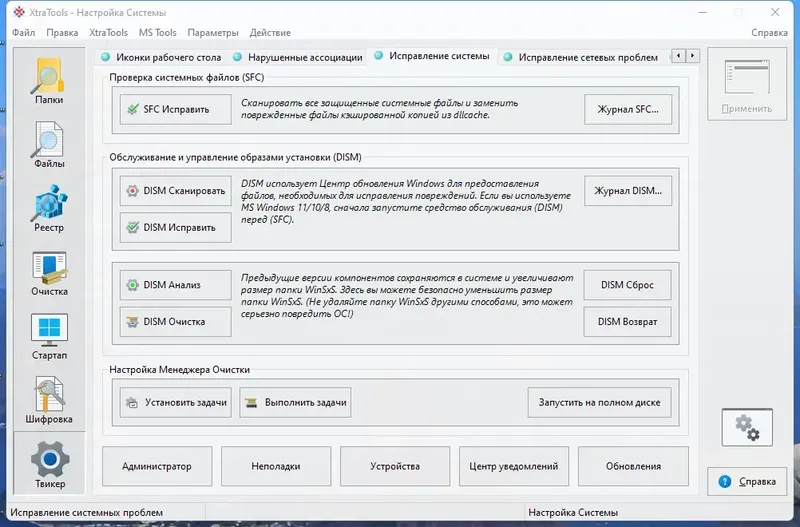
Task: Open the Параметры menu
Action: [x=213, y=33]
